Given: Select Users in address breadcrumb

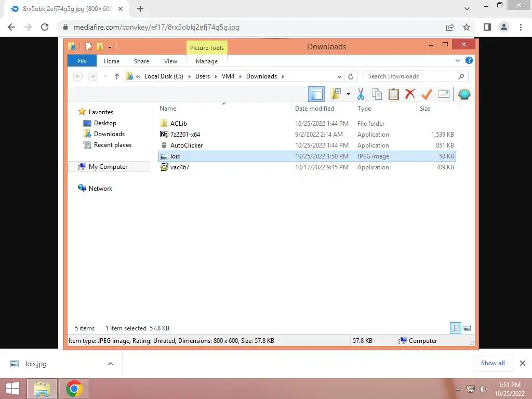Looking at the screenshot, I should tap(203, 76).
